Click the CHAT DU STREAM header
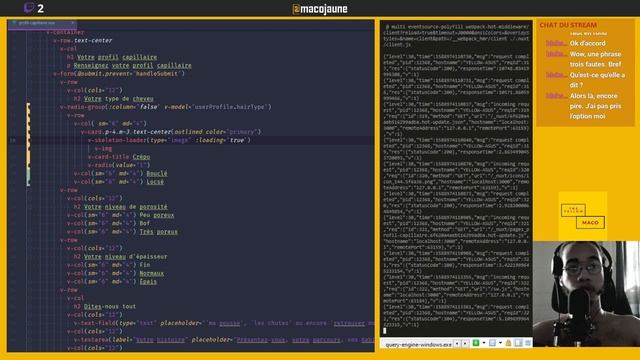The width and height of the screenshot is (640, 360). tap(568, 25)
